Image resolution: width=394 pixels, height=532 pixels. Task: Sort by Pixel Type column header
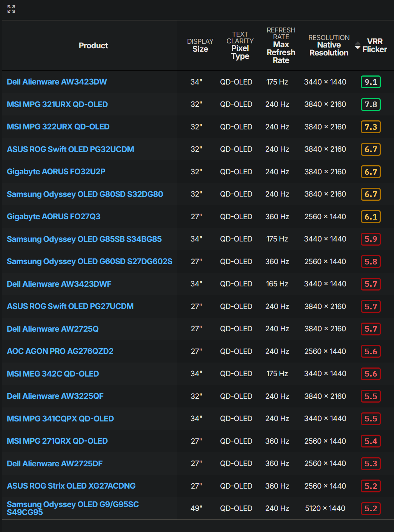pyautogui.click(x=240, y=45)
